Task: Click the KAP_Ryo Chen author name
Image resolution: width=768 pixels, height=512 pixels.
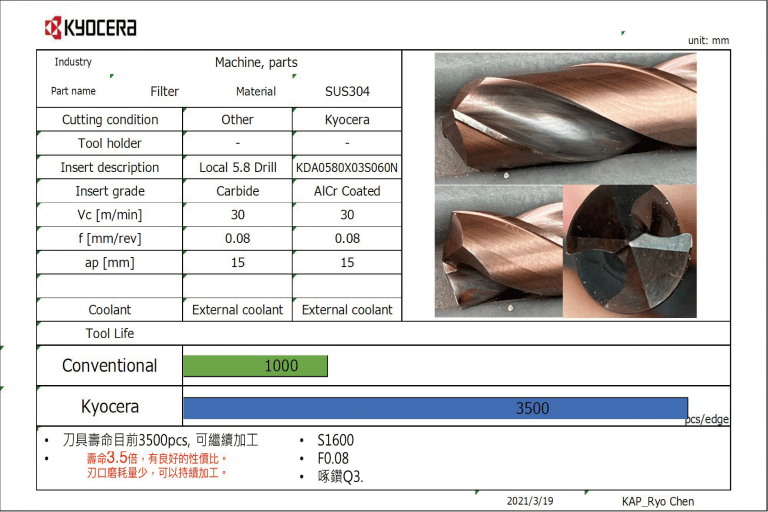Action: click(x=657, y=501)
